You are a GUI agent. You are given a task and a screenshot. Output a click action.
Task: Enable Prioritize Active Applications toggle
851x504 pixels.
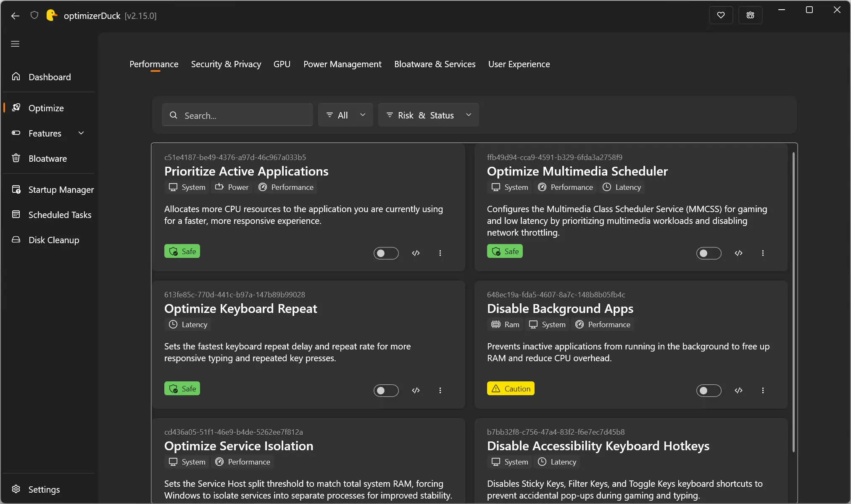[386, 253]
